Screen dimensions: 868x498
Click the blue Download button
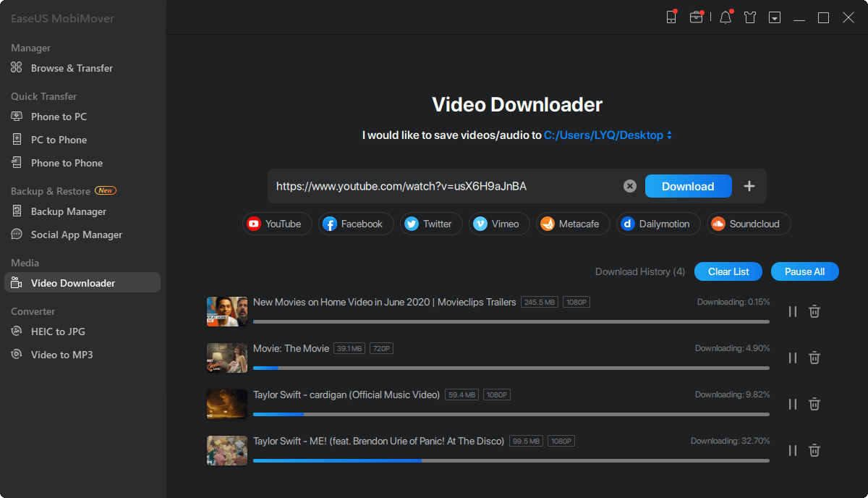click(688, 186)
